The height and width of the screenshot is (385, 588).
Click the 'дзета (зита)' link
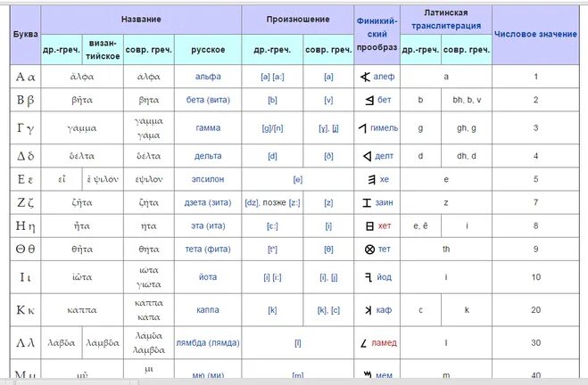pos(208,202)
